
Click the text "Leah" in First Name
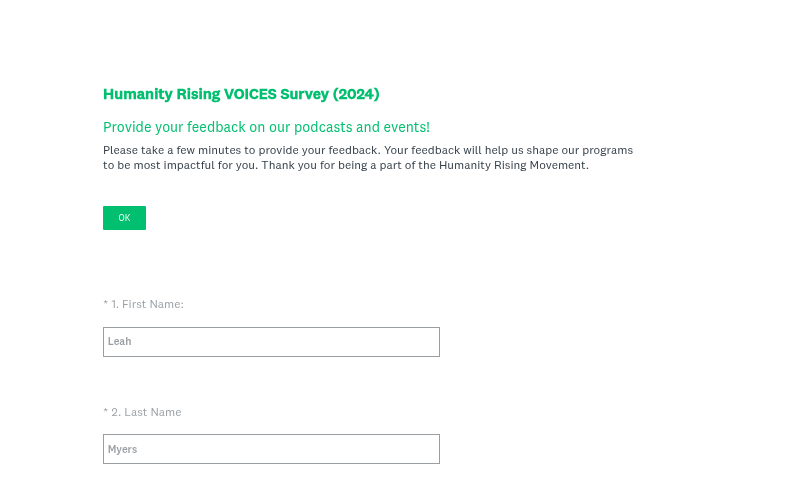(x=120, y=342)
